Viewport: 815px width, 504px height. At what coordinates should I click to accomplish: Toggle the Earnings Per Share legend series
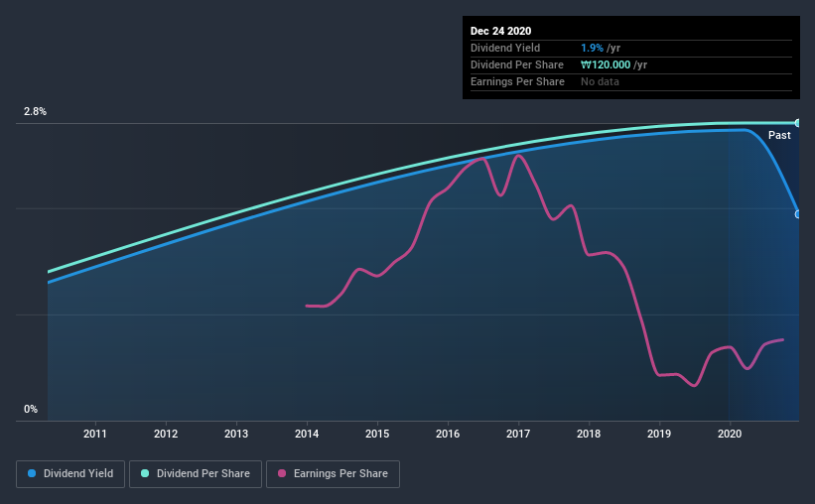point(333,474)
